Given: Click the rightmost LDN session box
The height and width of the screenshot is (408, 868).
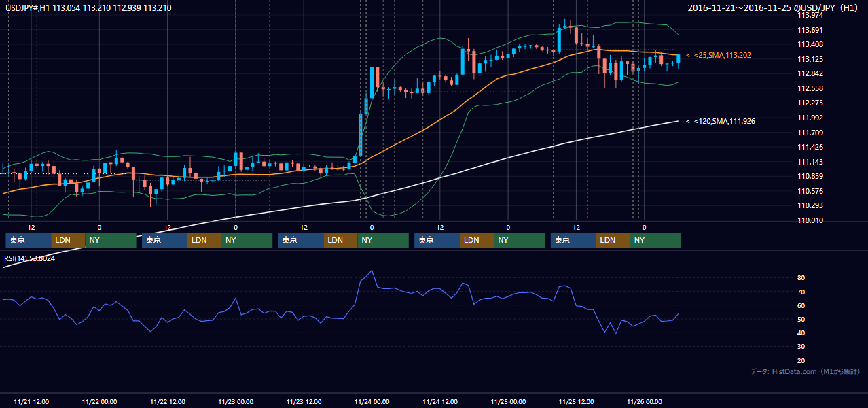Looking at the screenshot, I should point(613,240).
